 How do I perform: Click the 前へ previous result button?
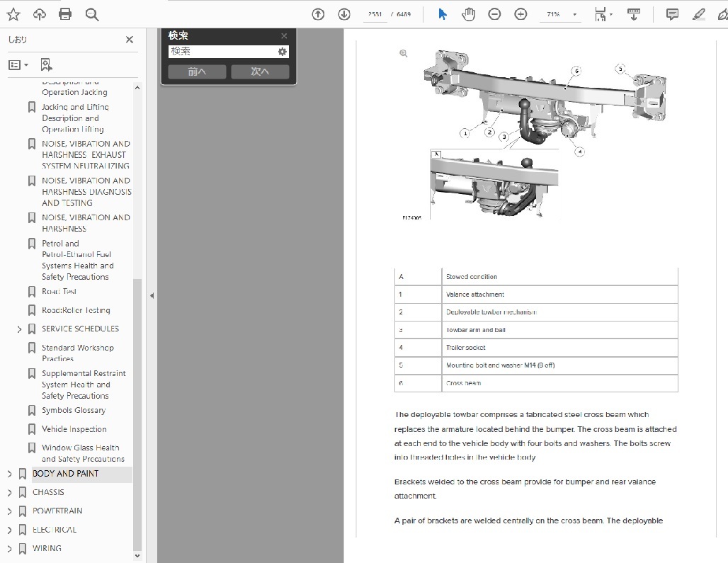[197, 72]
